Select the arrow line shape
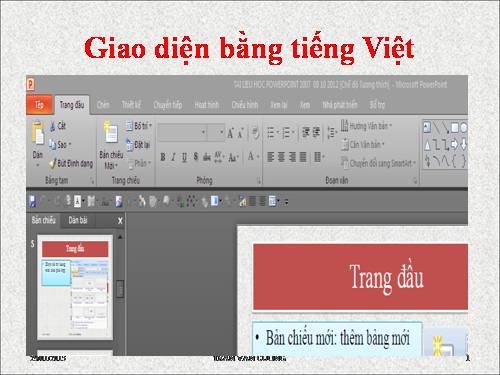This screenshot has width=500, height=375. click(445, 127)
